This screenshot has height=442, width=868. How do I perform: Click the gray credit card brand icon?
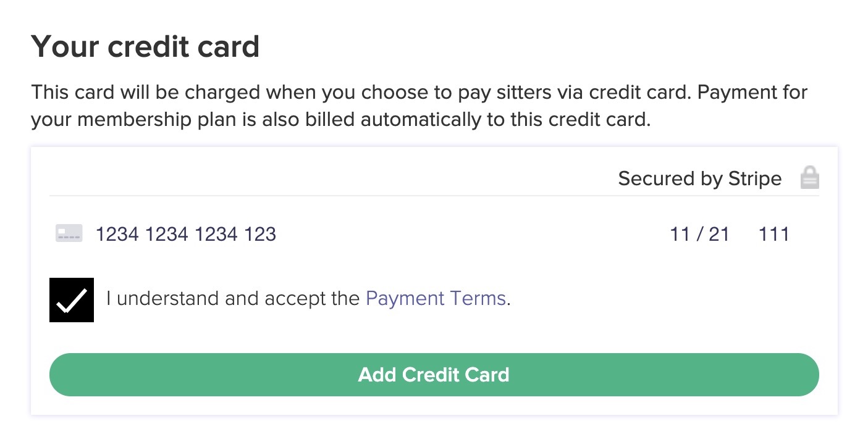point(69,233)
